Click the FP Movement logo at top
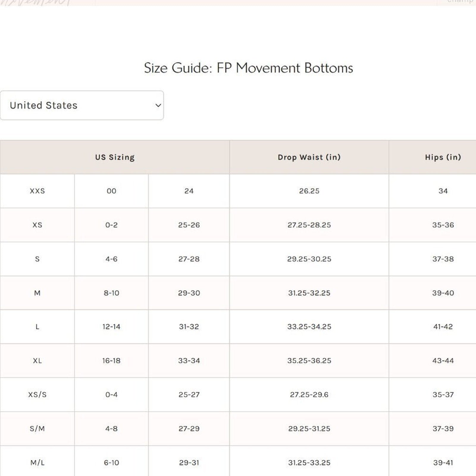The height and width of the screenshot is (476, 476). click(36, 2)
